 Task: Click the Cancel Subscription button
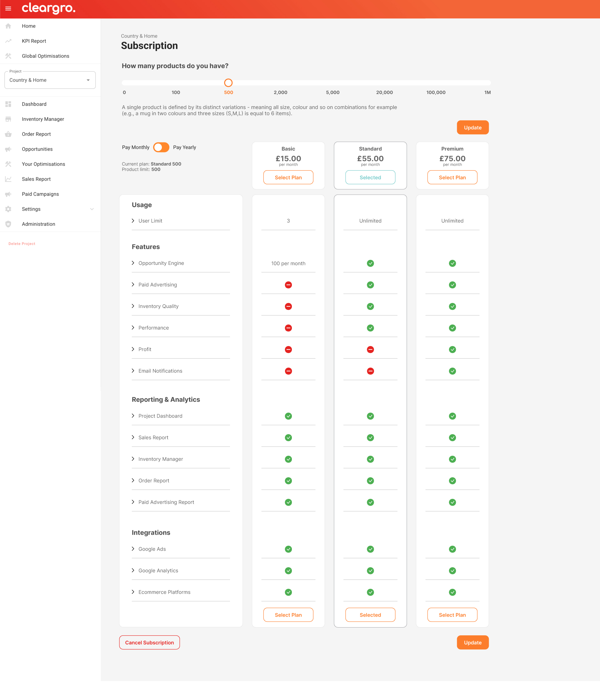coord(149,643)
